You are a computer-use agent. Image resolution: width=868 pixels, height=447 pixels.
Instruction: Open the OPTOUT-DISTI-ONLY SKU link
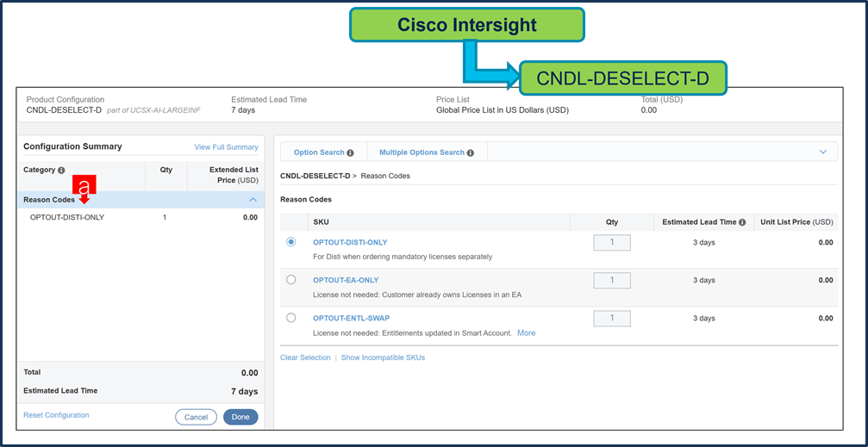pos(350,242)
